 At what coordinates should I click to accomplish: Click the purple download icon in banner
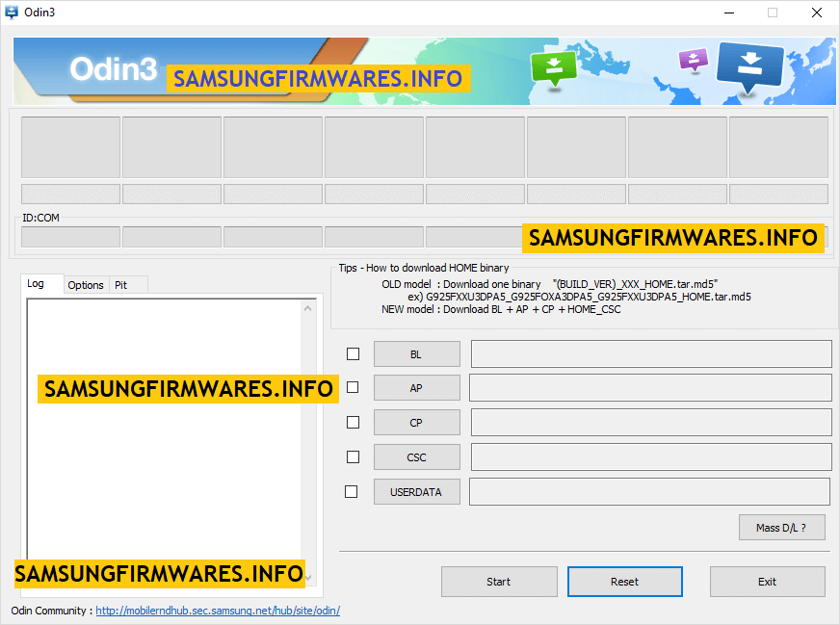(694, 60)
